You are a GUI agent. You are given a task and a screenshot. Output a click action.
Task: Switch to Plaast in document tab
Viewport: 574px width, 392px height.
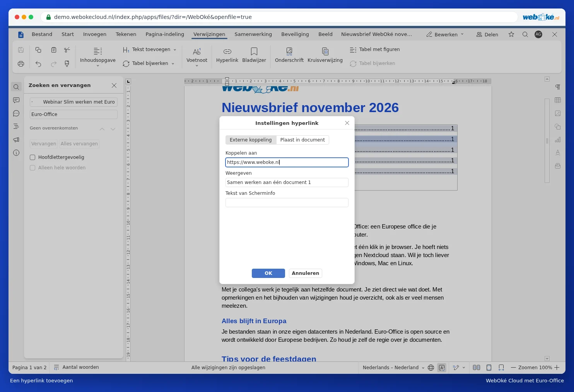click(x=302, y=140)
